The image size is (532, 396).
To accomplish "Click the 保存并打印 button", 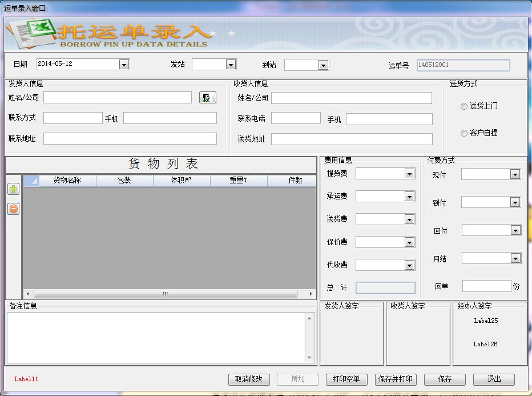I will pos(396,379).
